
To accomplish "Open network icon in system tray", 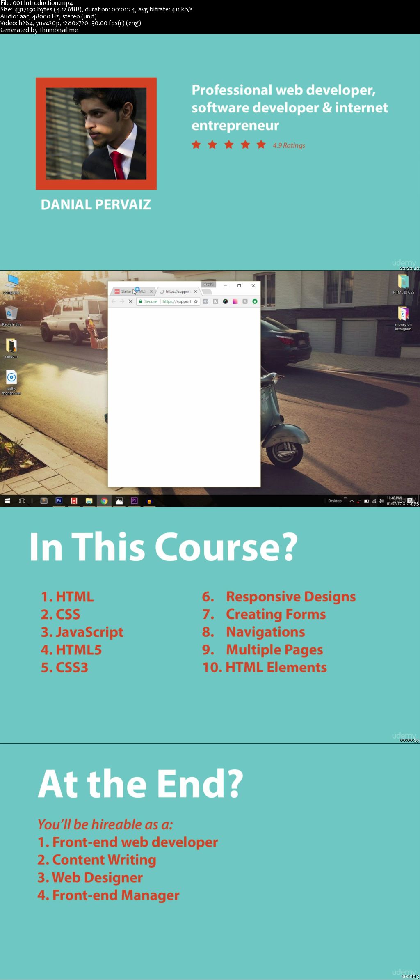I will (x=374, y=501).
